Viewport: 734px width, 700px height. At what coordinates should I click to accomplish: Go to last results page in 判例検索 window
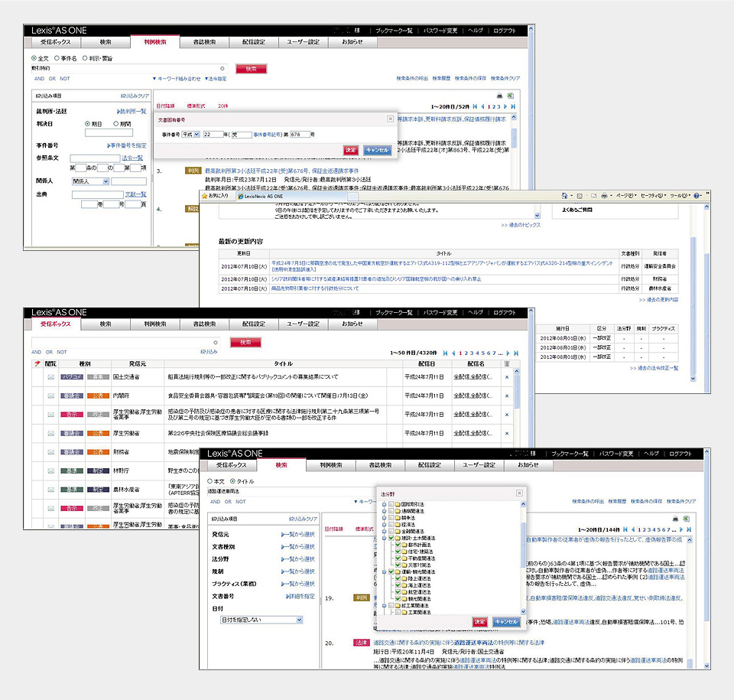click(513, 106)
